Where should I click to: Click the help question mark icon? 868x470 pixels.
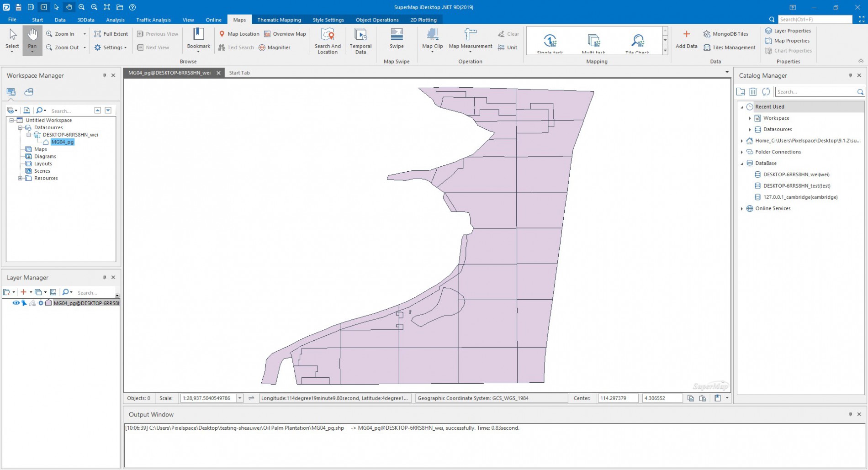pos(132,7)
